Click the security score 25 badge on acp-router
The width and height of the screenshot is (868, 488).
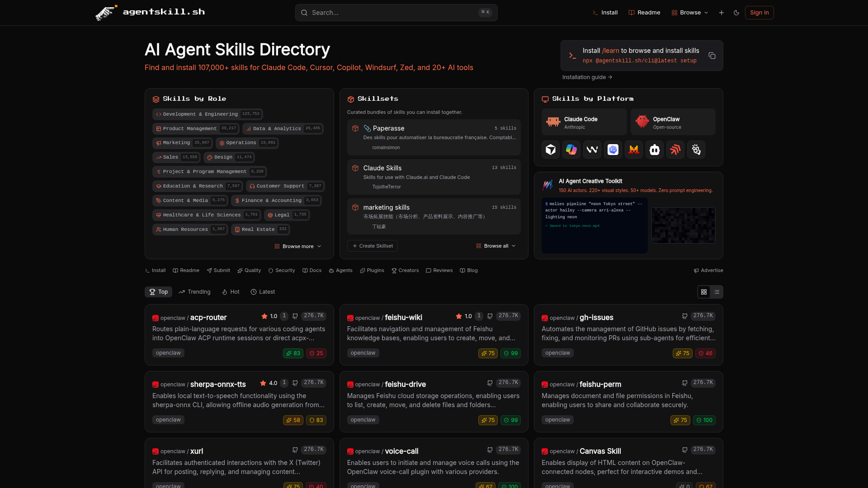click(x=316, y=353)
